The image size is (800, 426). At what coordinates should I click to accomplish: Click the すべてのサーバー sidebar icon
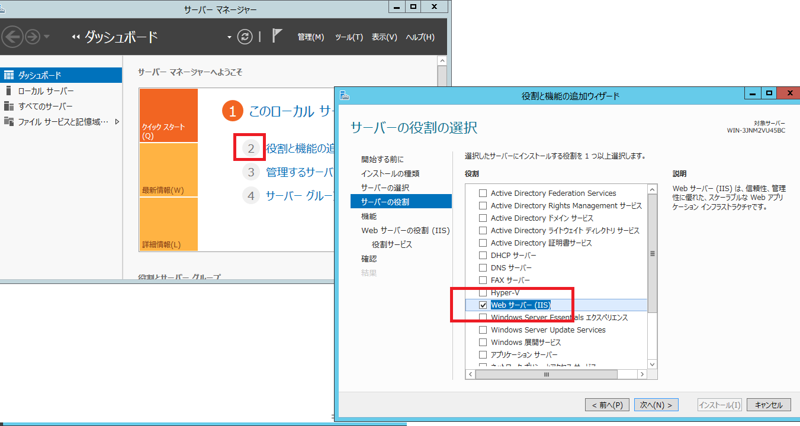(x=8, y=106)
